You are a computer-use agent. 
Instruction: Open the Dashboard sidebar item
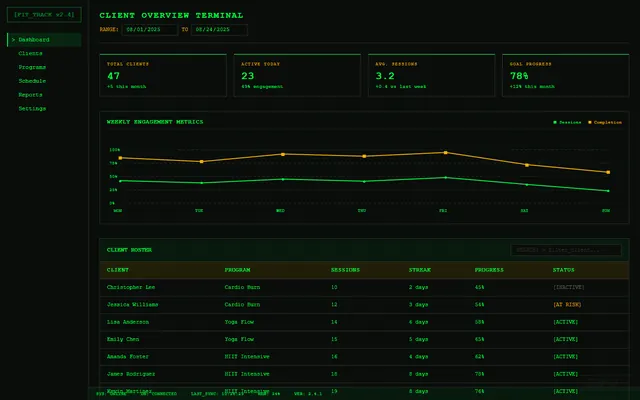pyautogui.click(x=44, y=40)
